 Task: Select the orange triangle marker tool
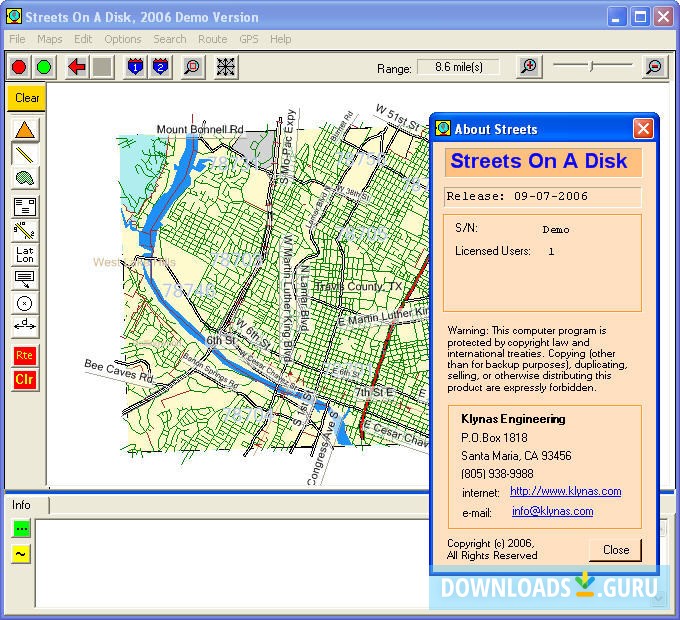click(x=25, y=130)
